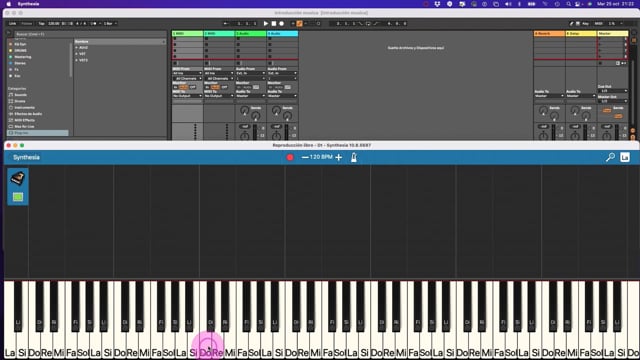The image size is (640, 360).
Task: Click the Synthesia back title button
Action: coord(26,158)
